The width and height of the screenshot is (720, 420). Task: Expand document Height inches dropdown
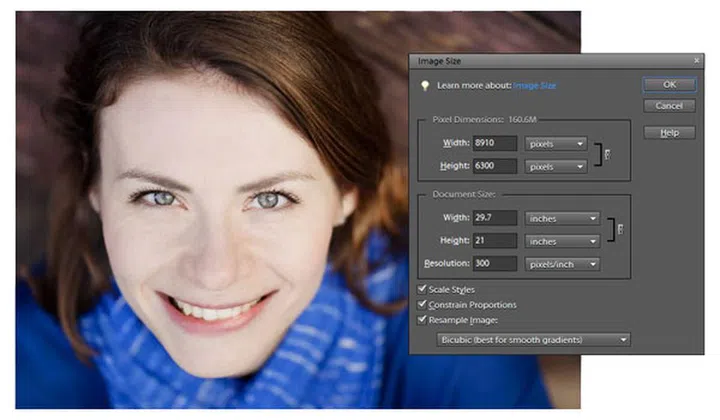tap(562, 241)
